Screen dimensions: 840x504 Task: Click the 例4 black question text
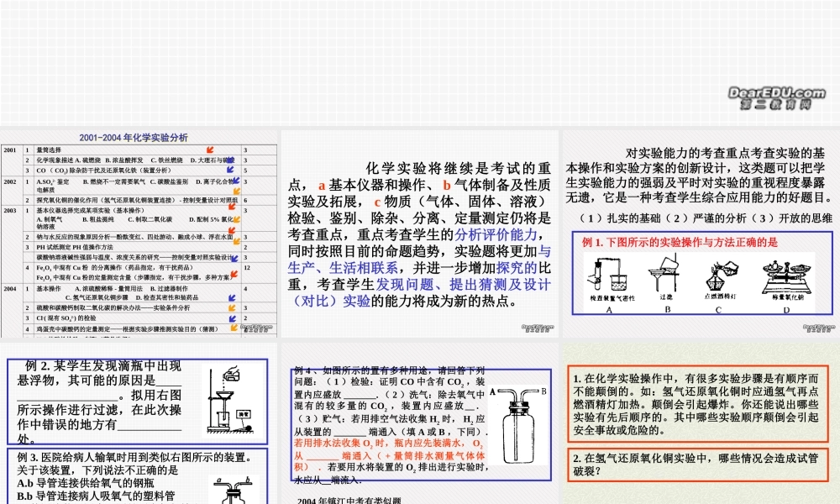point(390,401)
